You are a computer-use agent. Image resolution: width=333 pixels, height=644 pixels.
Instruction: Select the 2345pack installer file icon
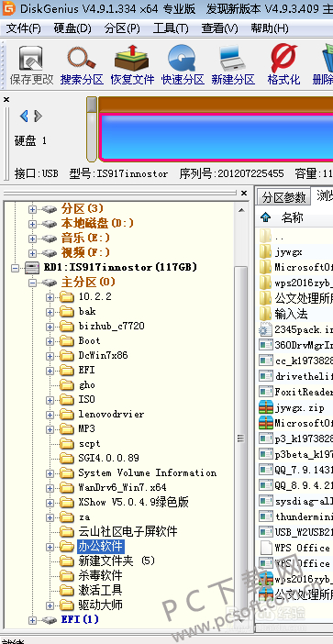pyautogui.click(x=265, y=329)
